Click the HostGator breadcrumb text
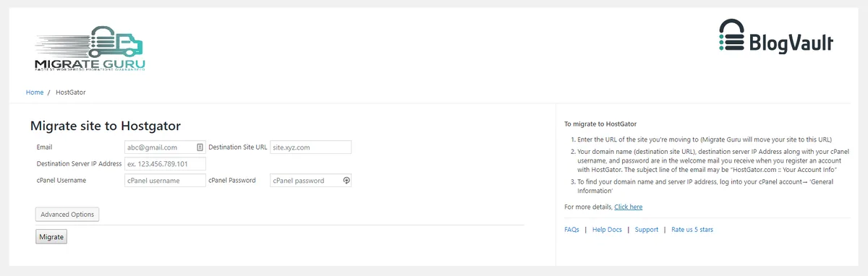The image size is (868, 276). click(x=71, y=92)
